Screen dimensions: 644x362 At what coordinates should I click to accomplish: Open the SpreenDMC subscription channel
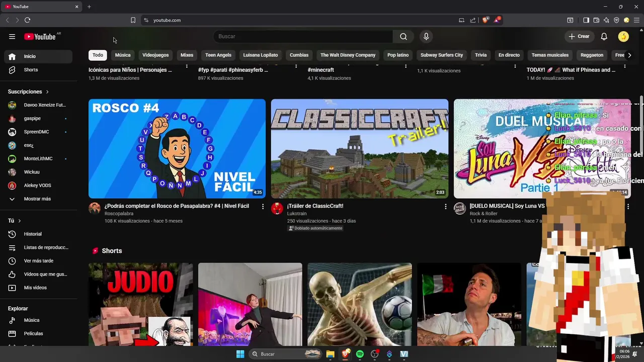tap(38, 132)
